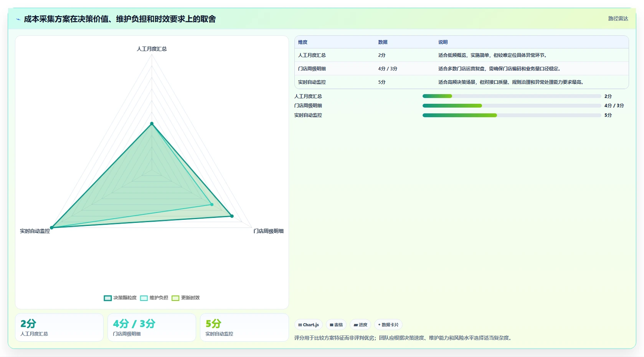Click radar axis label 人工月度汇总
644x357 pixels.
tap(152, 49)
